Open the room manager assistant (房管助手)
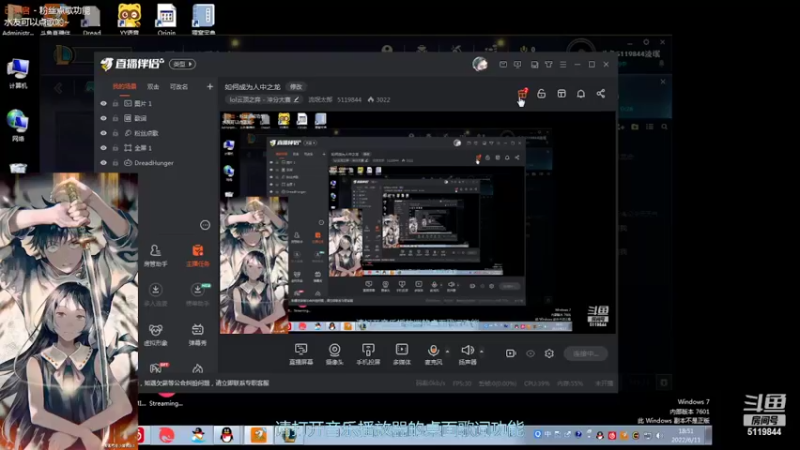This screenshot has width=800, height=450. 156,256
